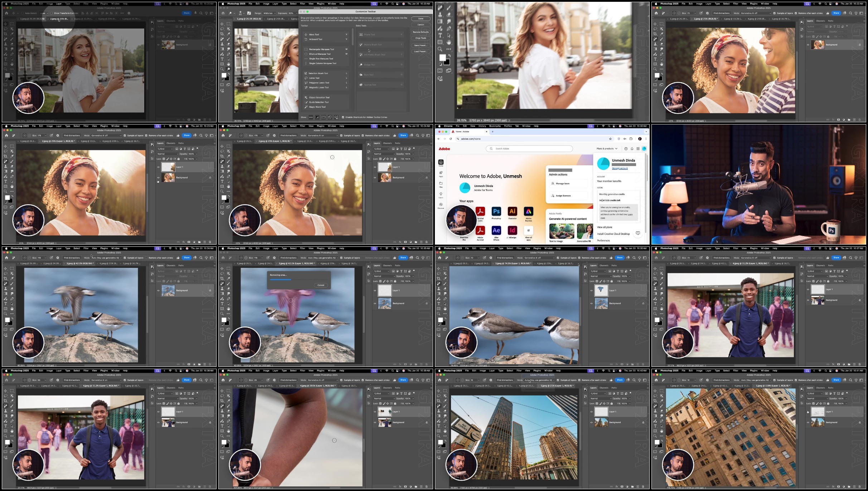Select the Clone Stamp tool in the enlarged toolbar frame
The height and width of the screenshot is (491, 868).
(x=440, y=15)
